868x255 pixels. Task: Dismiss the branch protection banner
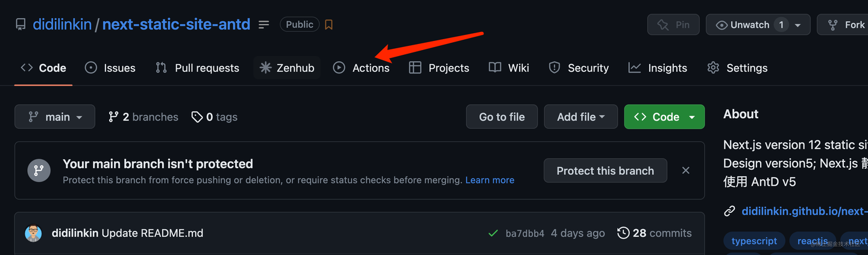(685, 171)
